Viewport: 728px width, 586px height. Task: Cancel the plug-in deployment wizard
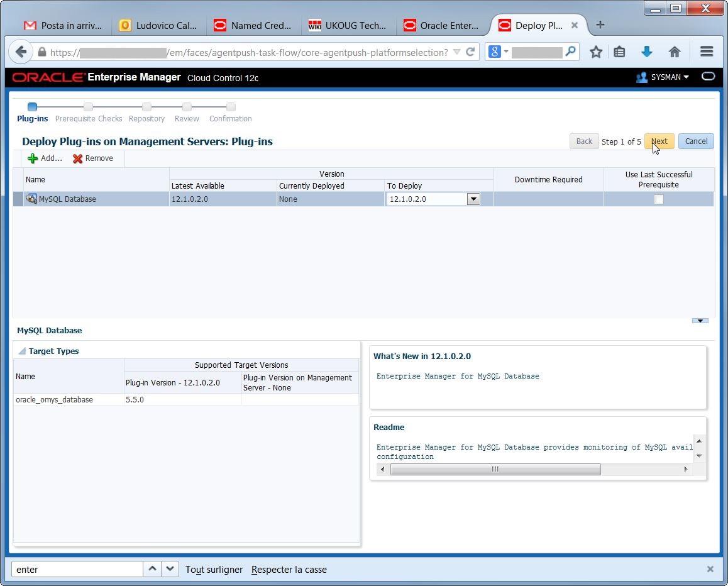pyautogui.click(x=696, y=141)
